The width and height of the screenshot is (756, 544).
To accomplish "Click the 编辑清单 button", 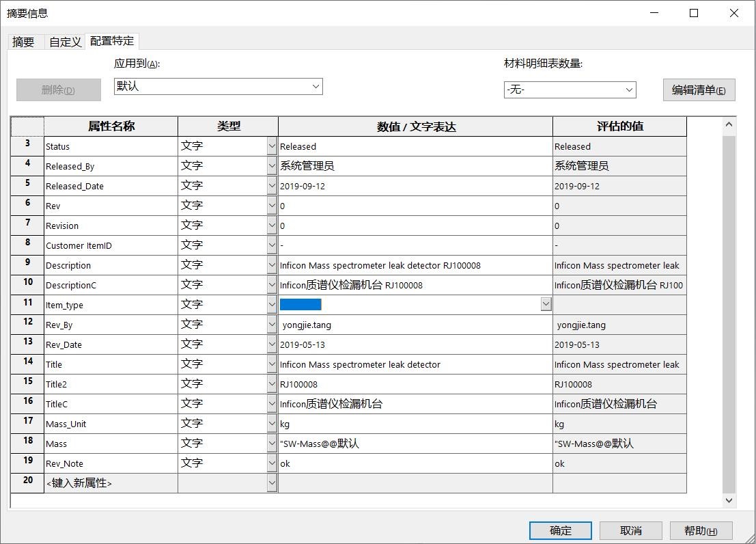I will point(699,90).
